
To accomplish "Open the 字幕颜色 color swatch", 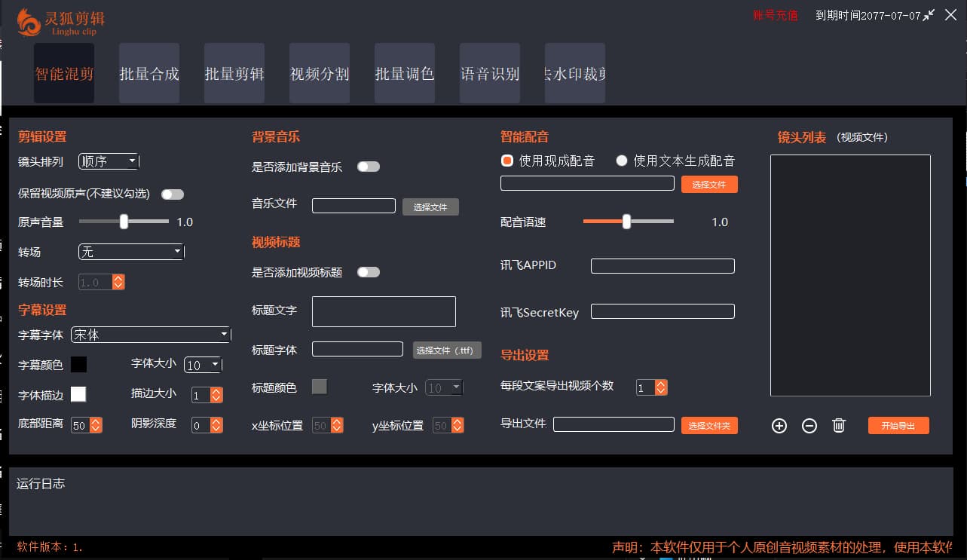I will coord(78,364).
